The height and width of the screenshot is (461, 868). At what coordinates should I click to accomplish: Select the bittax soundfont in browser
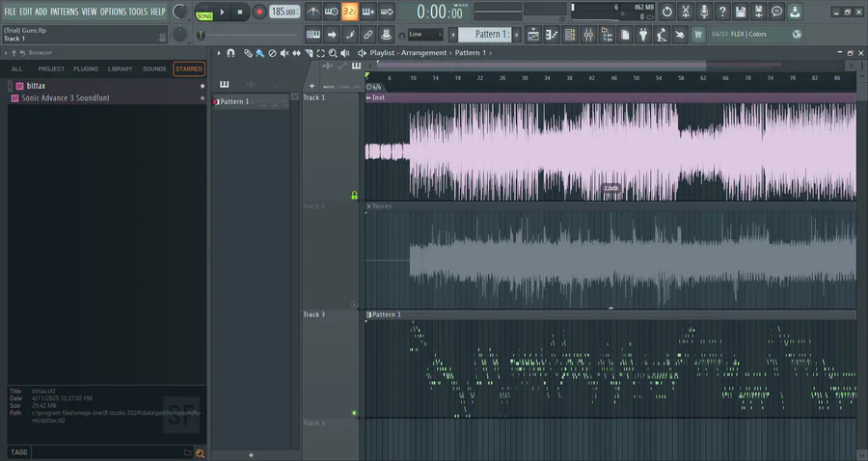[x=107, y=86]
